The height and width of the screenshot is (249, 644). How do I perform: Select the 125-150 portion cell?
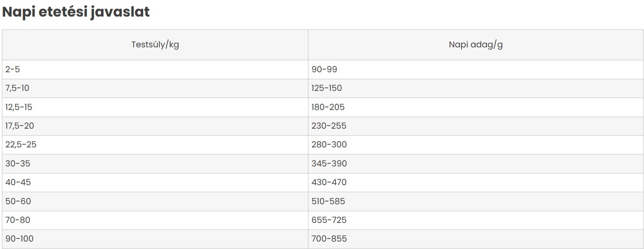[476, 88]
